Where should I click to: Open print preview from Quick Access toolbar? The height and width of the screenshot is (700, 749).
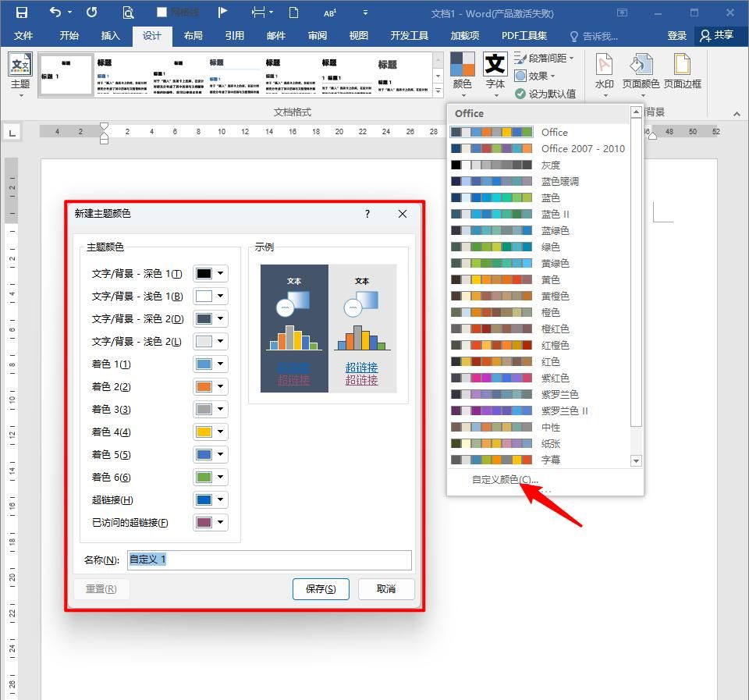pyautogui.click(x=130, y=11)
